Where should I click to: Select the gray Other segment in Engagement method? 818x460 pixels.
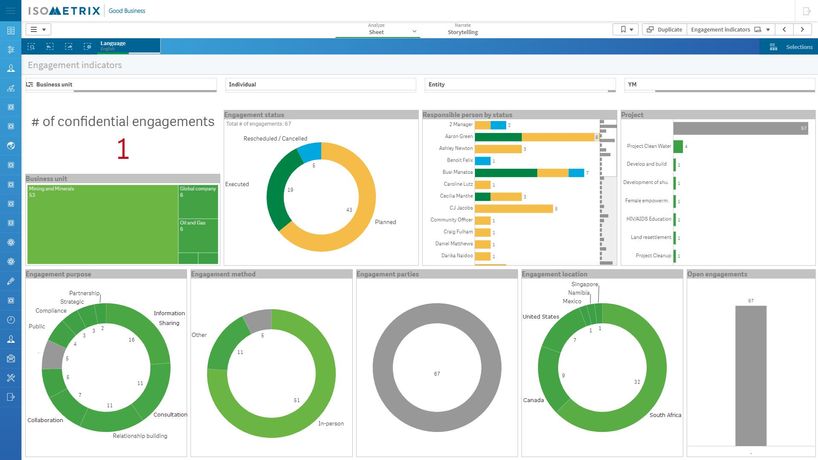click(x=259, y=321)
